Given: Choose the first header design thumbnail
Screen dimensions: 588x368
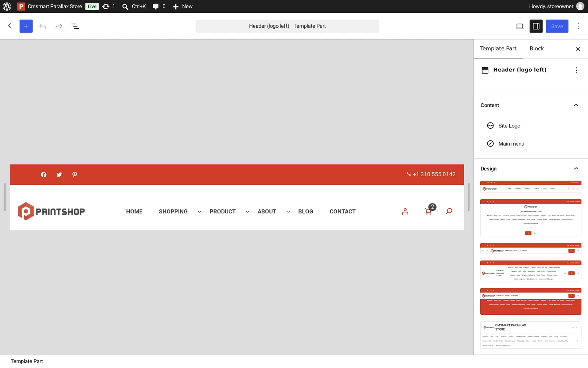Looking at the screenshot, I should pos(531,187).
